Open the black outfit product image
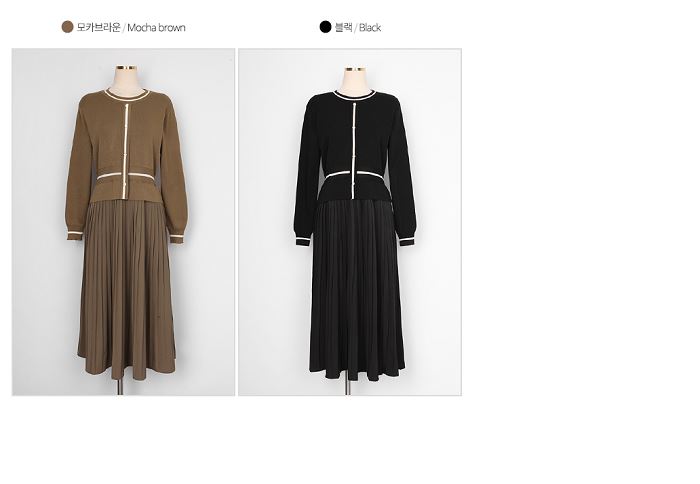The image size is (700, 484). (350, 222)
